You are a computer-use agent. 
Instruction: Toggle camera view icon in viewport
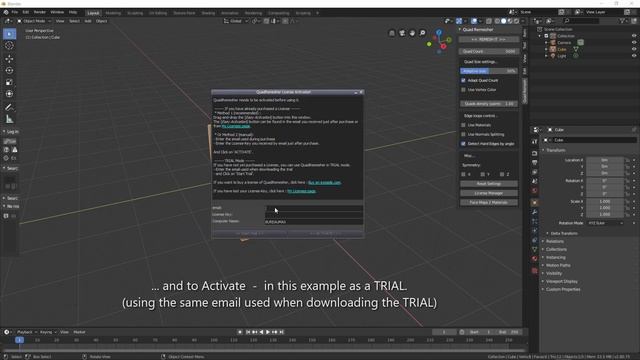402,33
